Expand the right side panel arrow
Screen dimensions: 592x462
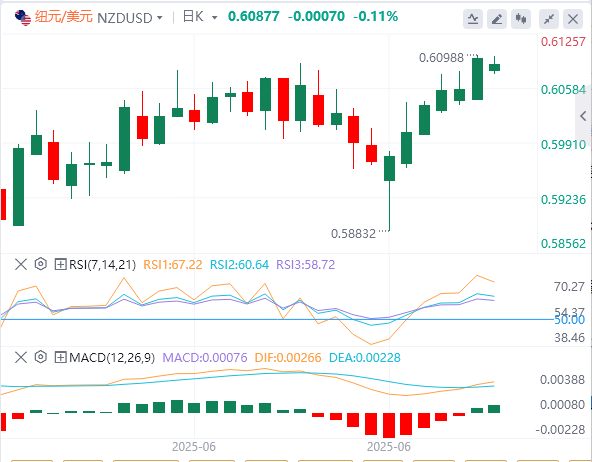point(583,116)
